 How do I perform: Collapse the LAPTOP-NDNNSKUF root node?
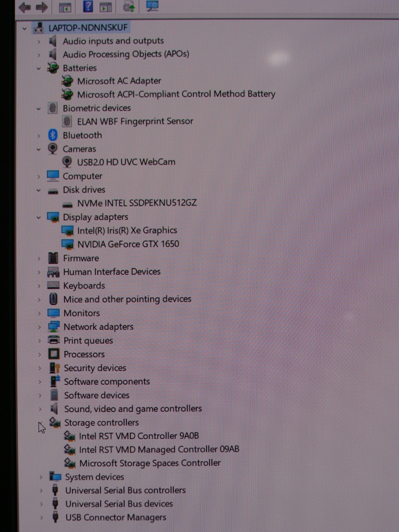tap(24, 29)
